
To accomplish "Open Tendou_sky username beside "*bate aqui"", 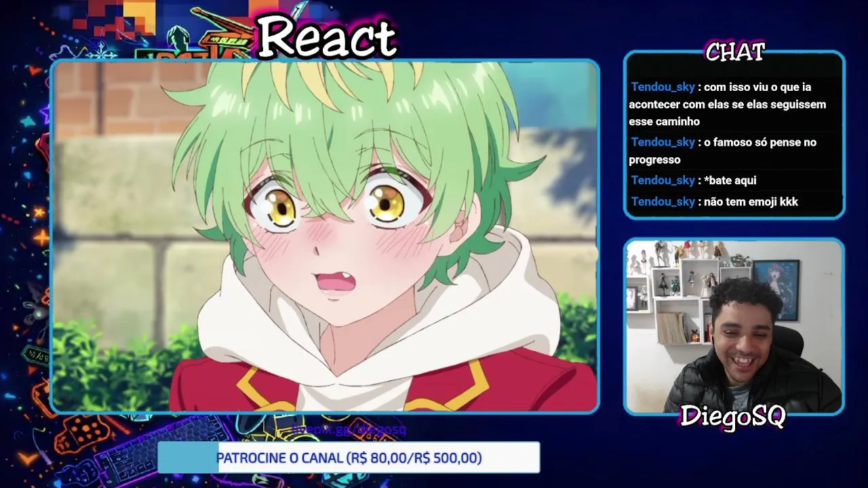I will point(663,180).
